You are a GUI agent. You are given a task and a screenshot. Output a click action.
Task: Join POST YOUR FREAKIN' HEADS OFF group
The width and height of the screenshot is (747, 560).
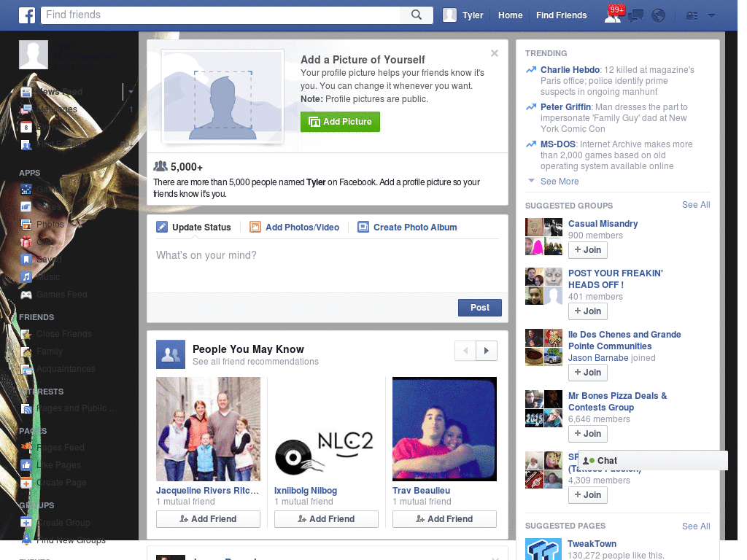(x=588, y=311)
